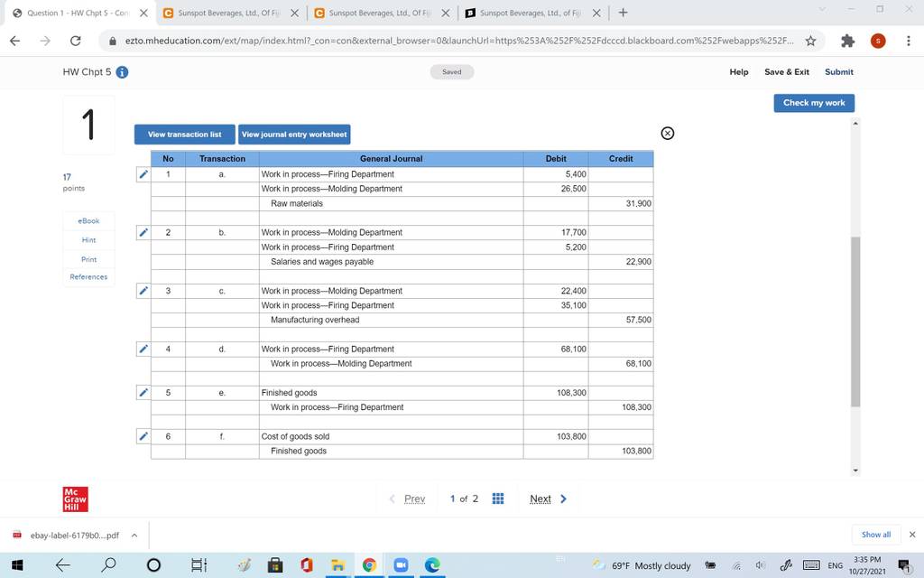The image size is (924, 578).
Task: Go to Next question
Action: [548, 499]
